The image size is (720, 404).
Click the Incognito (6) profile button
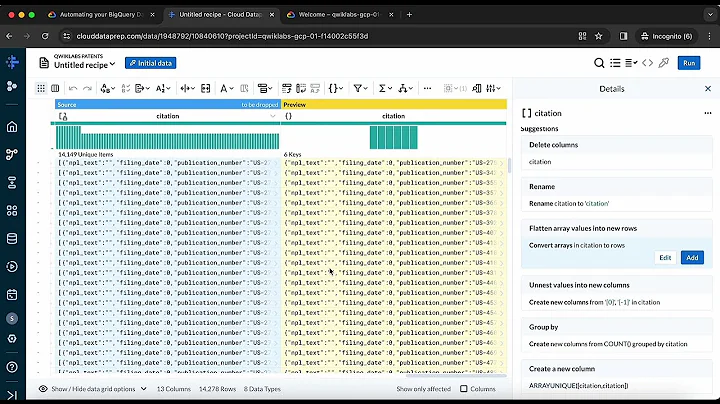pos(666,36)
